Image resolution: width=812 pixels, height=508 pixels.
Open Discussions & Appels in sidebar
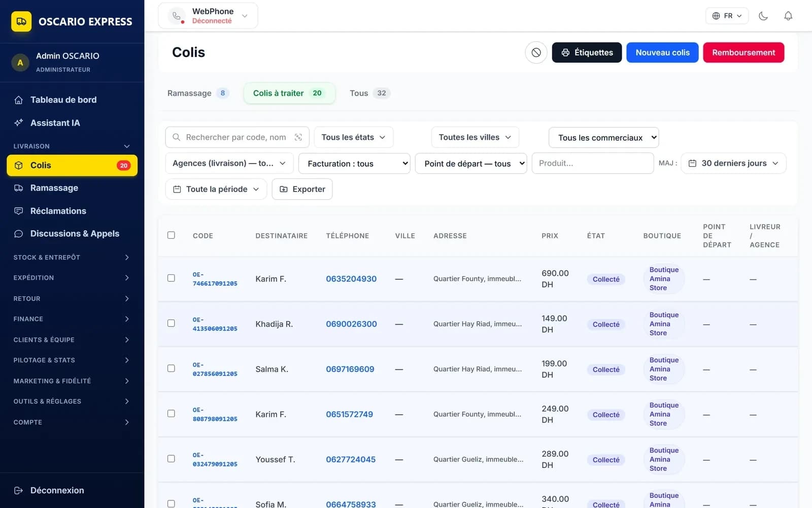72,234
